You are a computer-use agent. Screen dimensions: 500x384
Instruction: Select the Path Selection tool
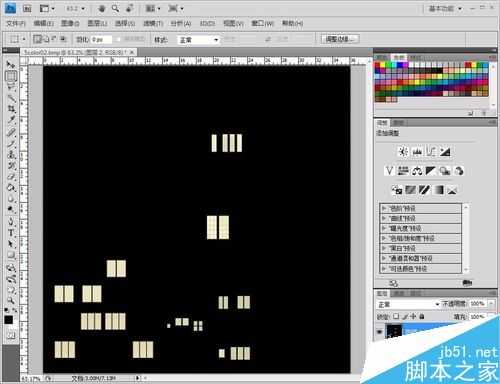11,244
